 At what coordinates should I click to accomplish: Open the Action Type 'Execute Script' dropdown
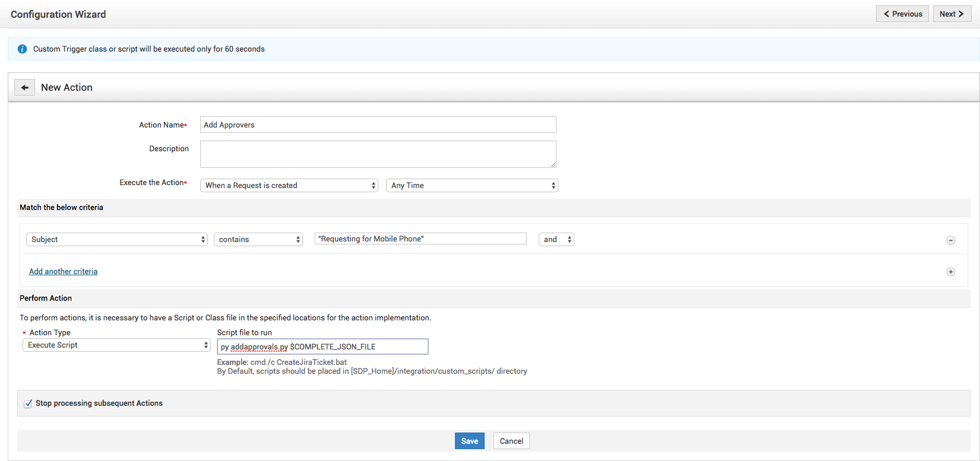click(x=116, y=345)
